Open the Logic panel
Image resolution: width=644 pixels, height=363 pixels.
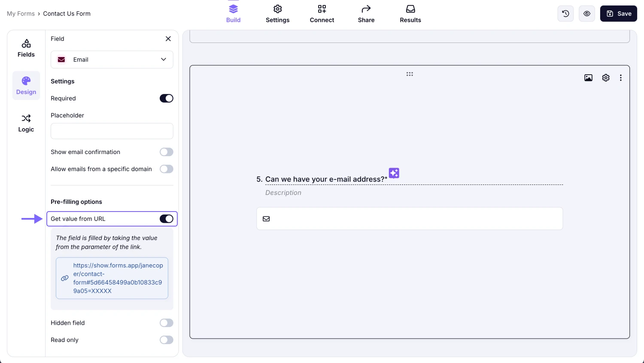(x=26, y=123)
